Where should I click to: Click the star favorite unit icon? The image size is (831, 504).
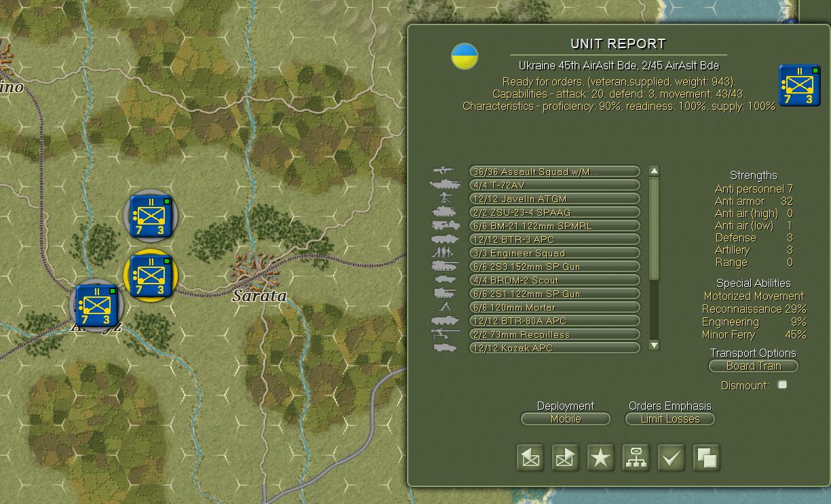tap(600, 457)
